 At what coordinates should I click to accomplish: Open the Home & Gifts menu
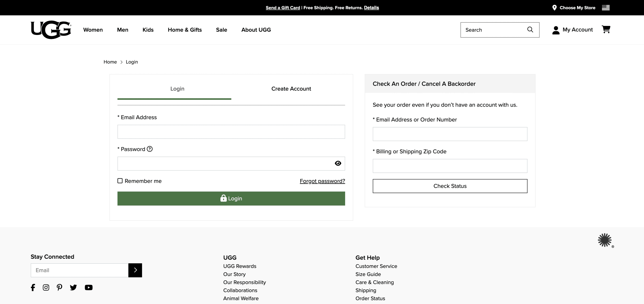[x=185, y=30]
